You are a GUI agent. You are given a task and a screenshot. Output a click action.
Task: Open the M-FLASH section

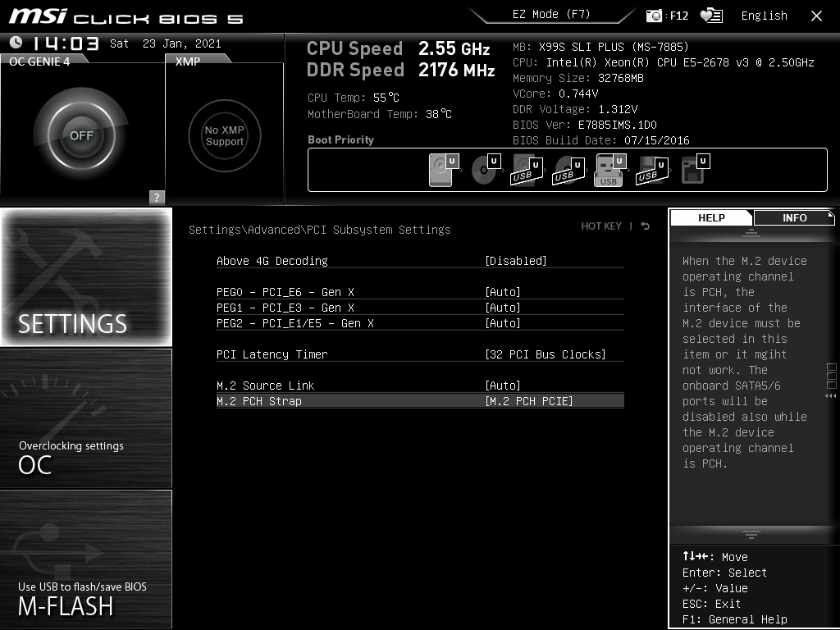coord(86,559)
